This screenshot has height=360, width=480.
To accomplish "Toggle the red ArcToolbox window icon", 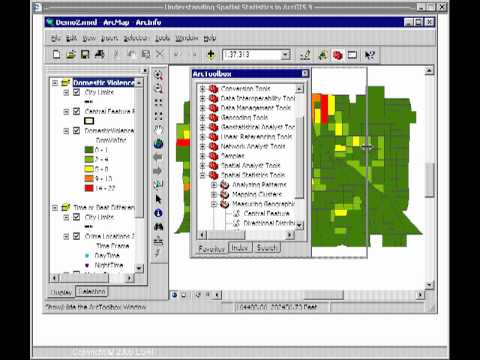I will [x=337, y=55].
